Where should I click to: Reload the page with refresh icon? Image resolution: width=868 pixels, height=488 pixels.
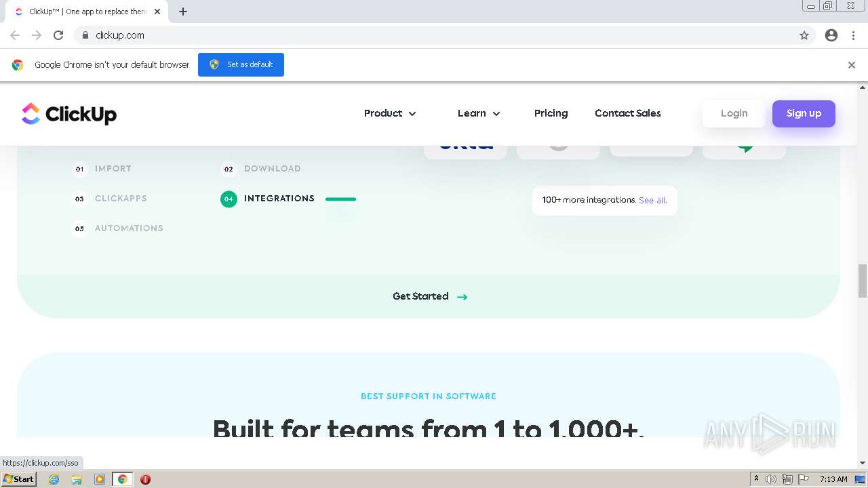(58, 35)
